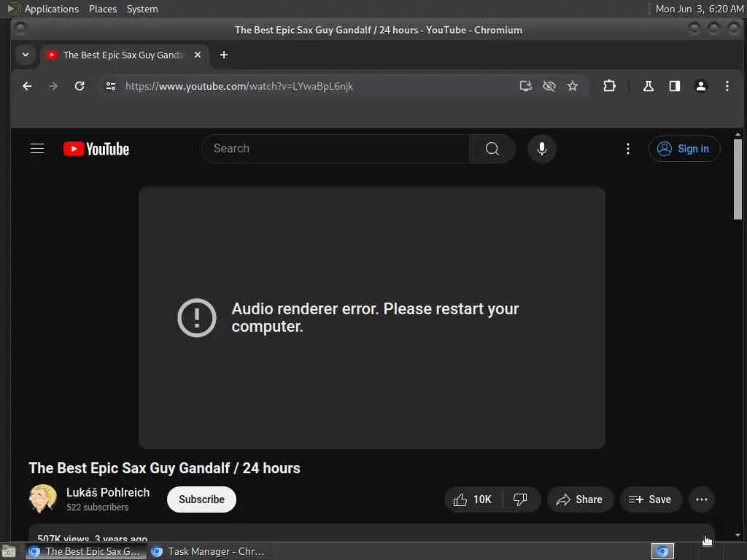Click the scrollbar down arrow
747x560 pixels.
pyautogui.click(x=738, y=535)
